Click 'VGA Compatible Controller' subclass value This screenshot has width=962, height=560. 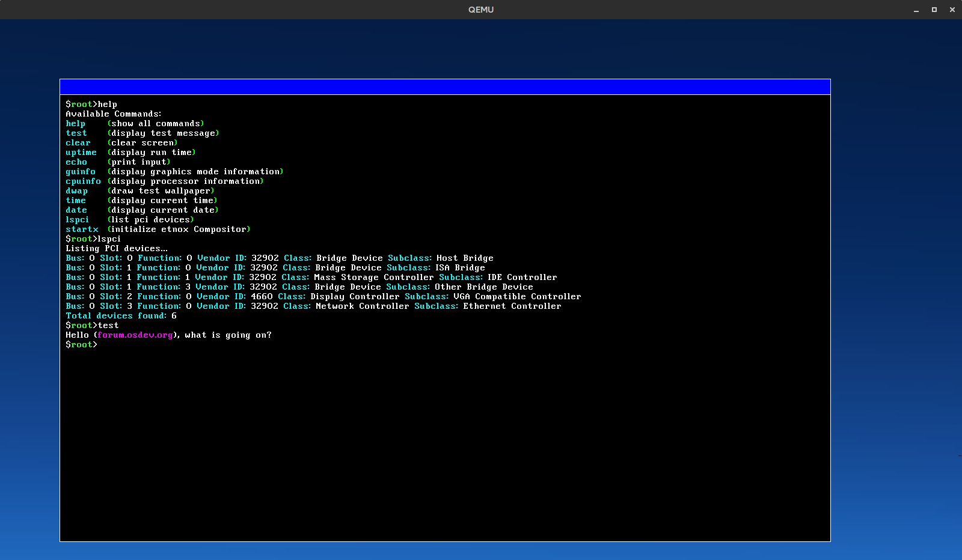coord(517,297)
